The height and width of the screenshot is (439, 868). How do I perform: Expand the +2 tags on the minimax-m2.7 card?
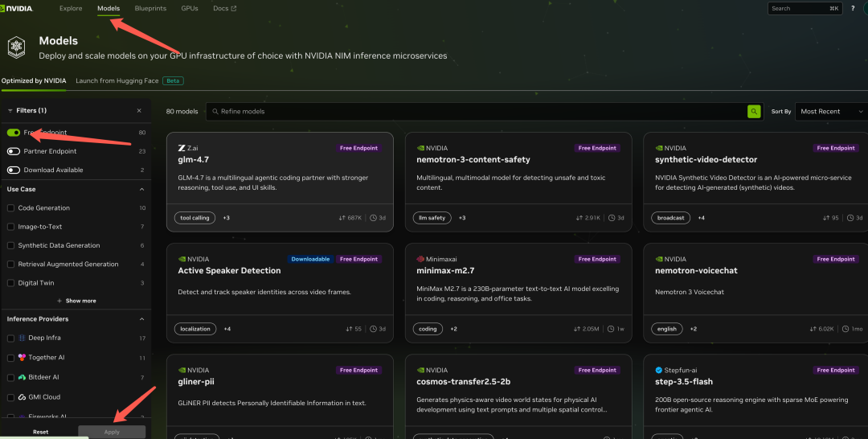point(453,329)
